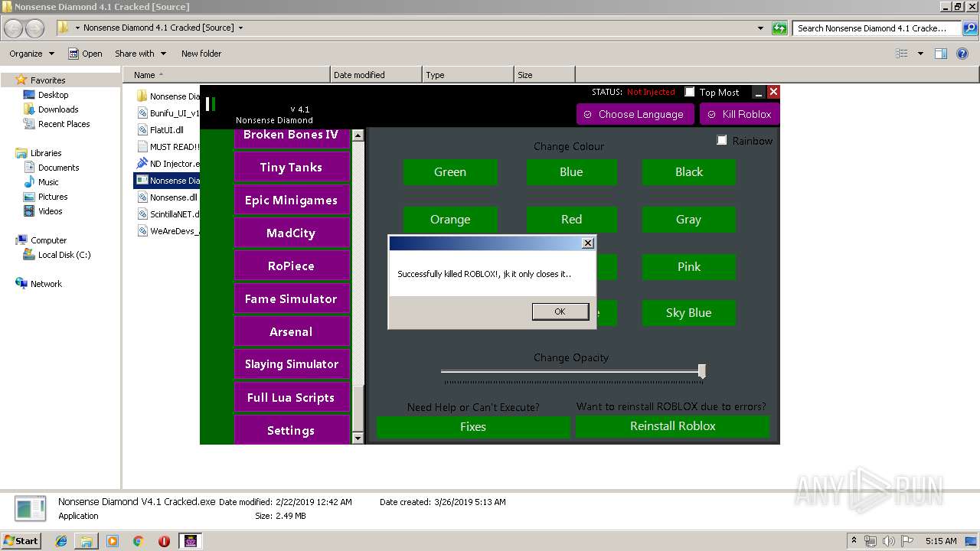The image size is (980, 551).
Task: Open Recent Places in navigation pane
Action: point(64,124)
